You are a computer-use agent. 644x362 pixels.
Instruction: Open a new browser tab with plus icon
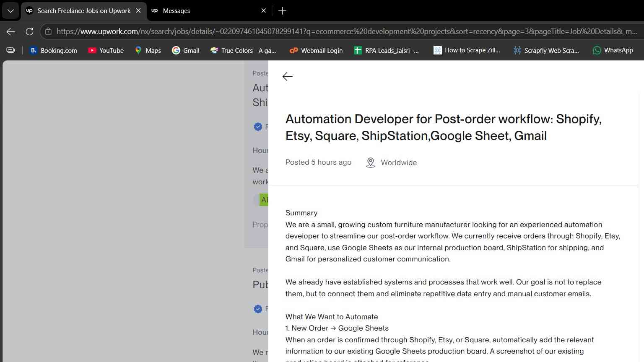coord(282,11)
